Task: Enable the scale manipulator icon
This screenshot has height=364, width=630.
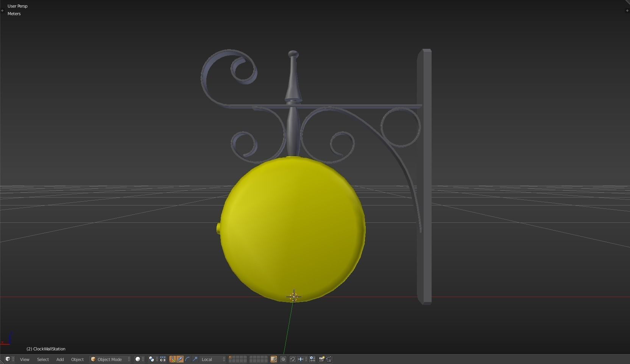Action: 195,359
